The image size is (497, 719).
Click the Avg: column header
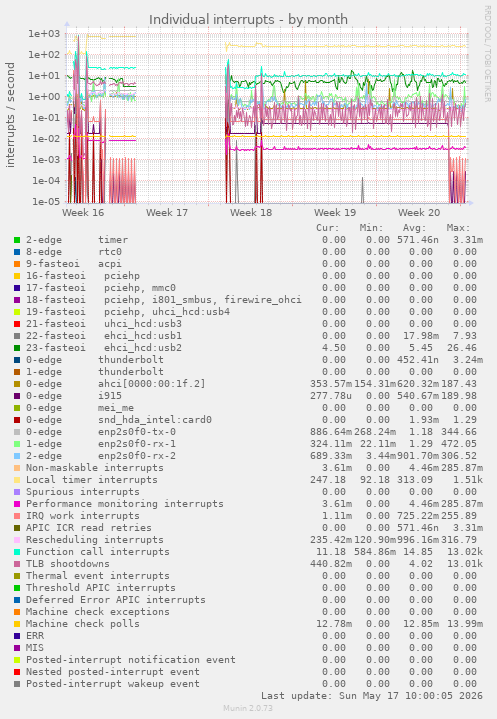click(415, 228)
